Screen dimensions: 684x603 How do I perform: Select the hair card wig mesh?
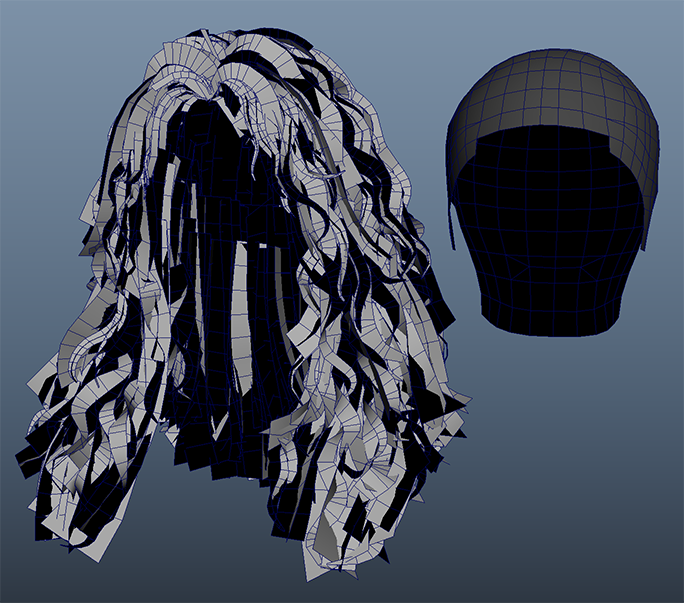pyautogui.click(x=242, y=305)
